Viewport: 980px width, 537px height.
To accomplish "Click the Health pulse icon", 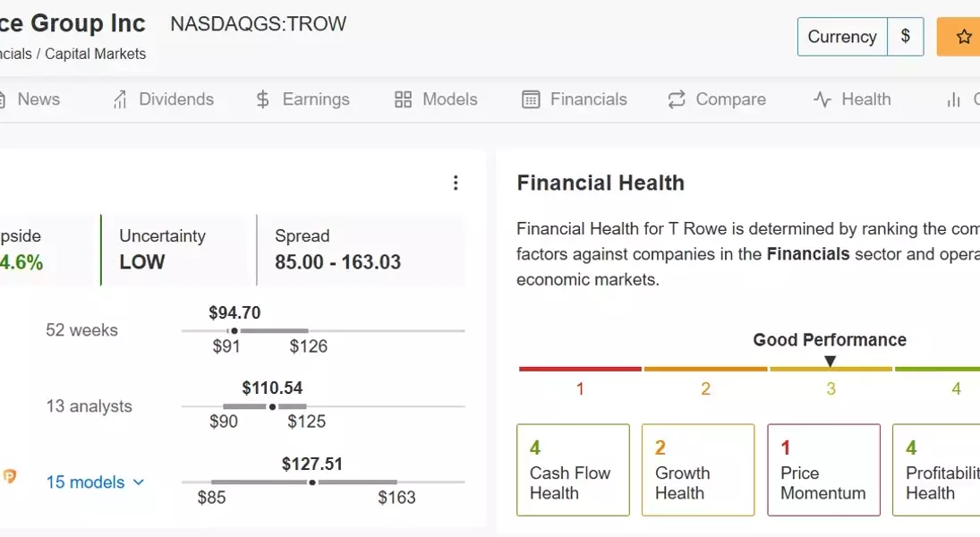I will pos(822,100).
